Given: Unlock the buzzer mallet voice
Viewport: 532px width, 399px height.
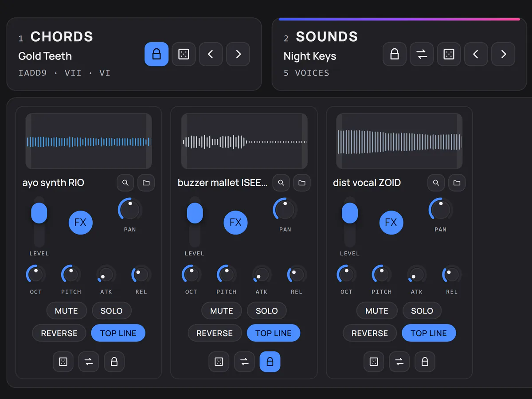Looking at the screenshot, I should coord(270,362).
